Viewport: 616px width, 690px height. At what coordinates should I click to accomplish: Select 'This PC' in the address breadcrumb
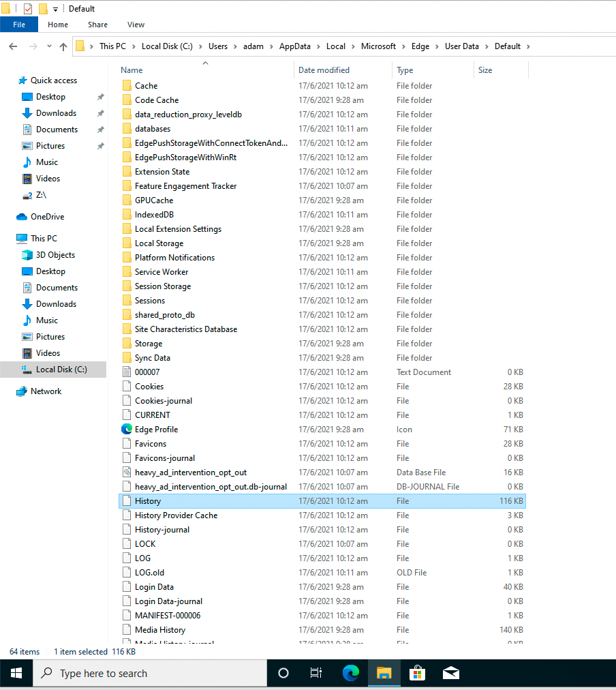pyautogui.click(x=112, y=46)
